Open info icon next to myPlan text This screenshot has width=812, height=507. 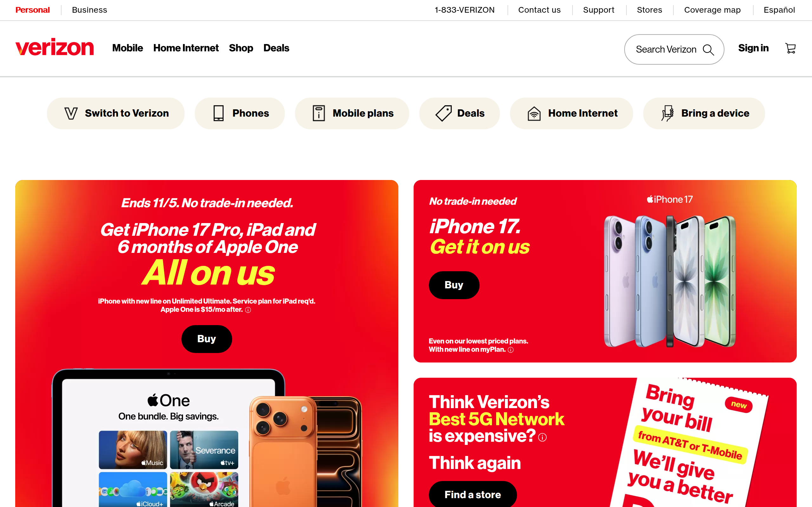[x=511, y=350]
